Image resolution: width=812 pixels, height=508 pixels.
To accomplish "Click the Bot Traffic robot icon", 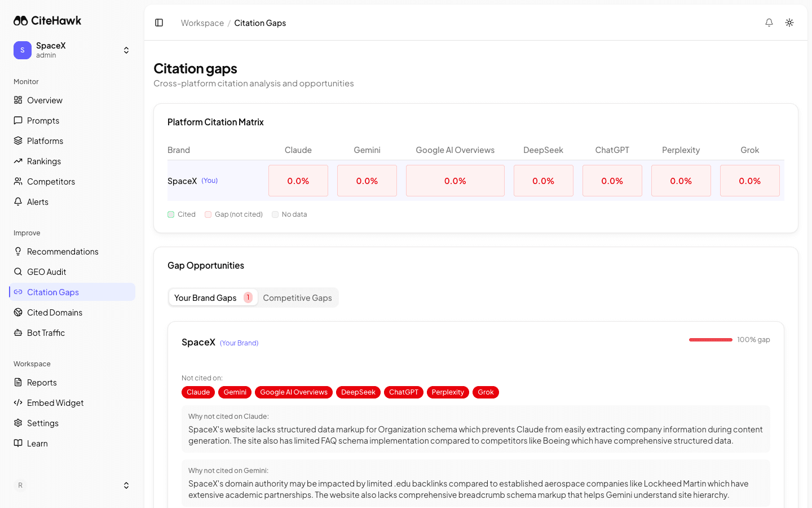I will 18,332.
